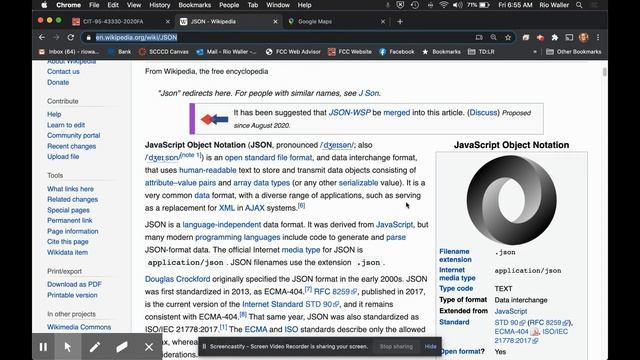Click What links here

click(x=70, y=189)
